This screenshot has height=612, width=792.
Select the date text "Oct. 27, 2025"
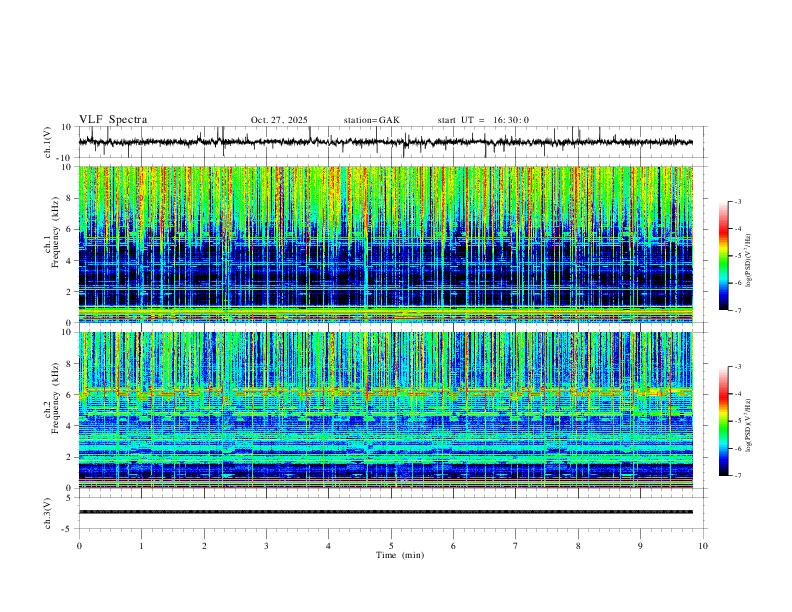(279, 120)
